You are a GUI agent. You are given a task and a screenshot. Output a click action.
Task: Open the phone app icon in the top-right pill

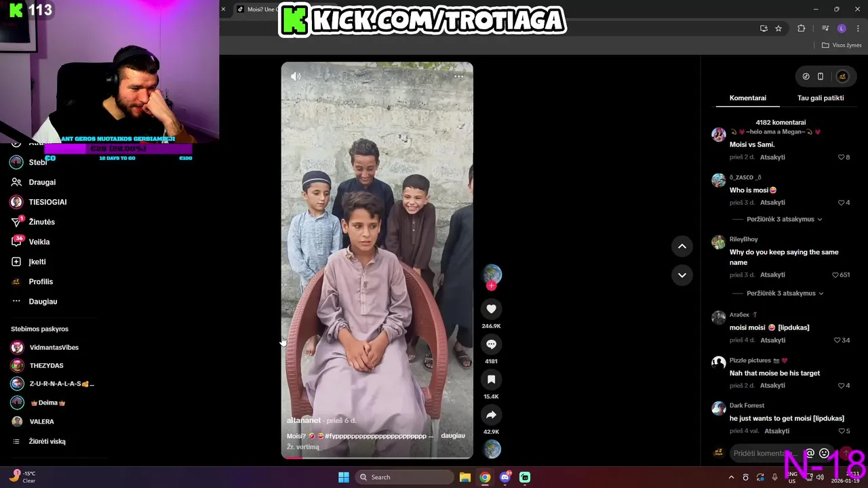point(820,77)
